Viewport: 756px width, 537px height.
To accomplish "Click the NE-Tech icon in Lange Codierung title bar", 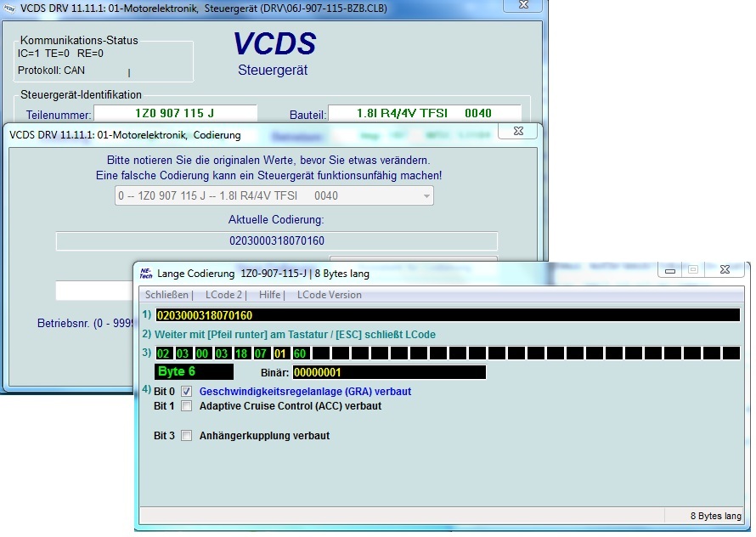I will (145, 274).
